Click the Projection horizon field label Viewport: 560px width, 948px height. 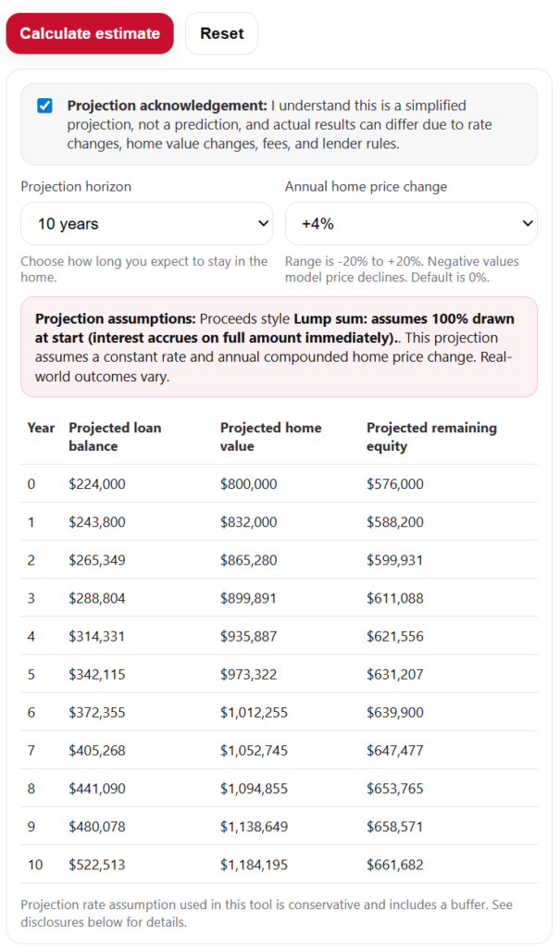click(76, 187)
